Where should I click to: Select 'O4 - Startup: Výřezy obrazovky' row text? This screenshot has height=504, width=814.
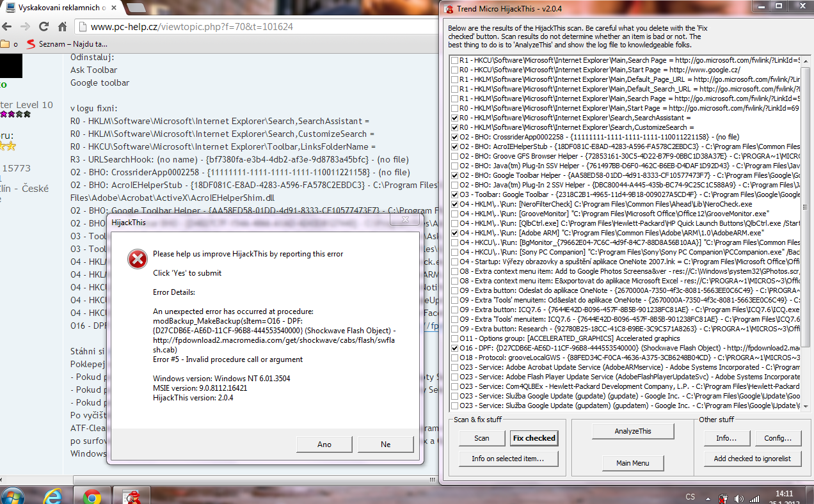pyautogui.click(x=630, y=262)
